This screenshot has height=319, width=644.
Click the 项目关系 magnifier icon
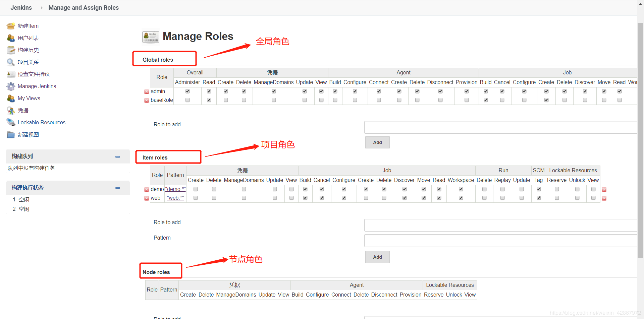click(11, 62)
